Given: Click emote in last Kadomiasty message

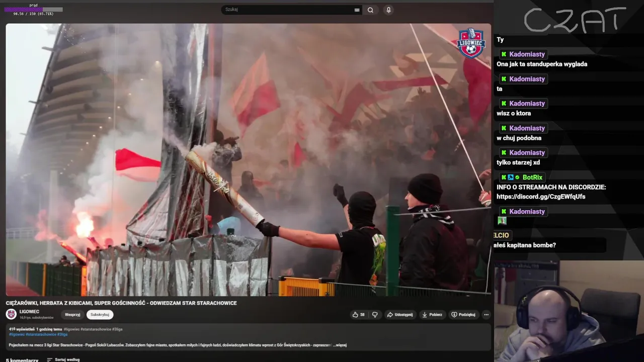Looking at the screenshot, I should click(x=502, y=220).
